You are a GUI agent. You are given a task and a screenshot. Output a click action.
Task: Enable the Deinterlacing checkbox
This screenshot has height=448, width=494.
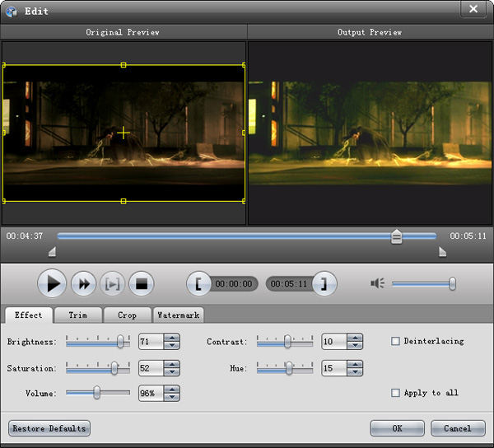point(395,341)
